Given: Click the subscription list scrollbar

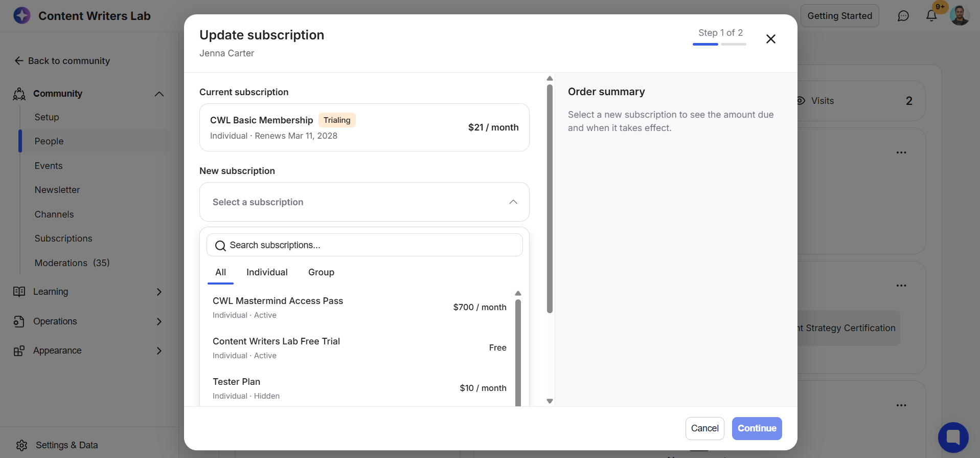Looking at the screenshot, I should 518,353.
